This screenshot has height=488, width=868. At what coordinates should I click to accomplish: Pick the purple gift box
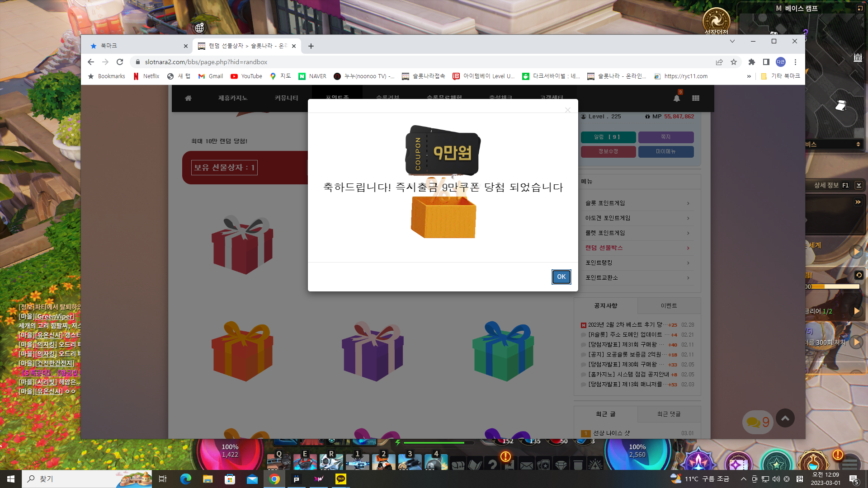click(x=373, y=351)
